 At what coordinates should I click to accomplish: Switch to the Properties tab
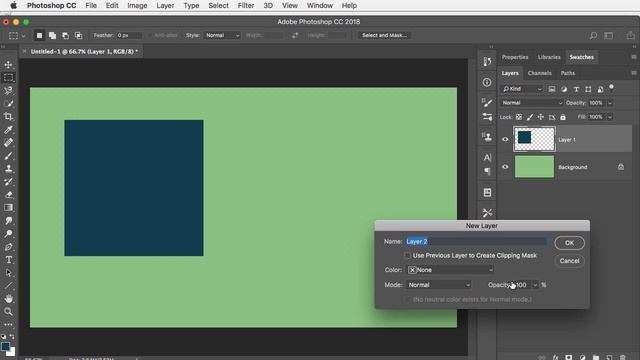(515, 57)
